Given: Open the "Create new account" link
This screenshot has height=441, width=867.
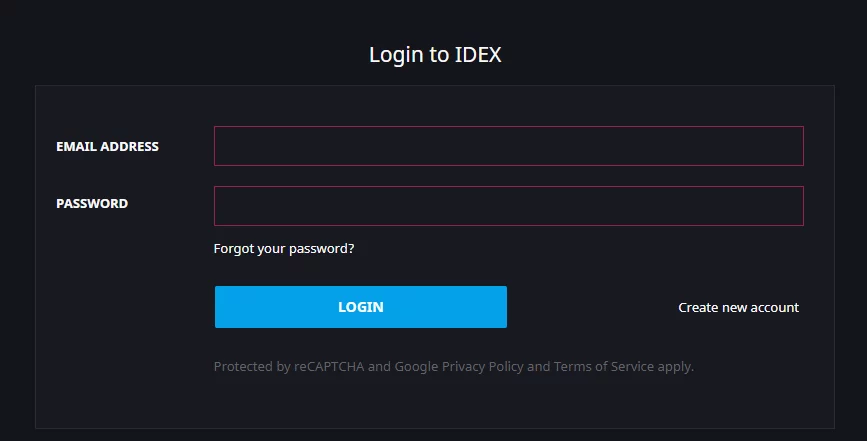Looking at the screenshot, I should click(738, 308).
